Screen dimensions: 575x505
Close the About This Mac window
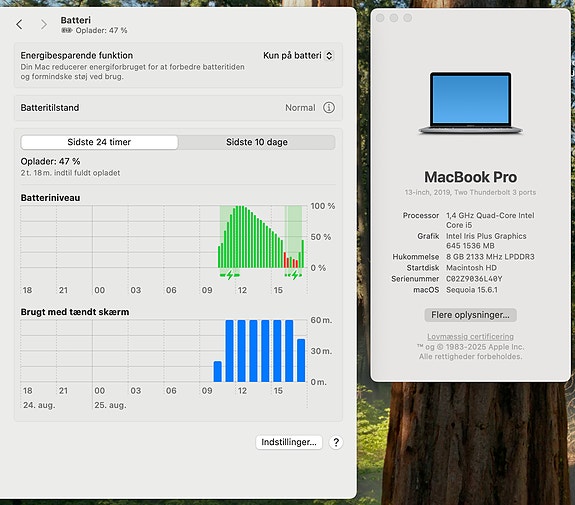pos(380,18)
